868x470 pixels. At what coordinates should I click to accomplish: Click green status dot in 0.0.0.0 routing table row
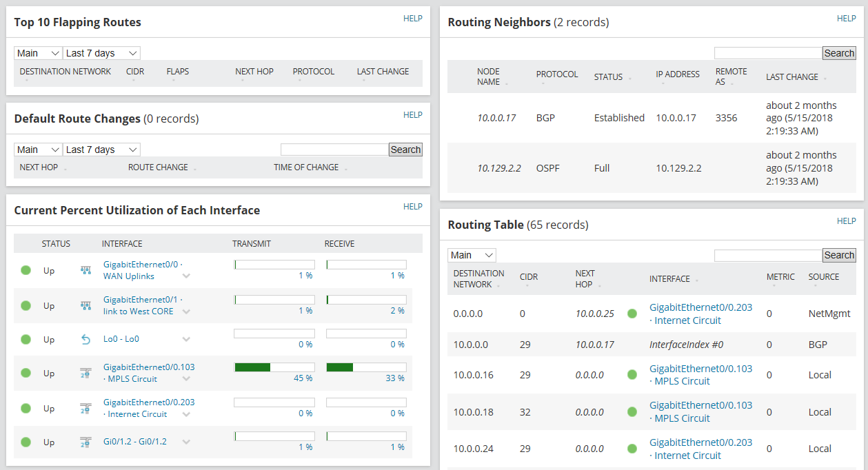pos(632,314)
